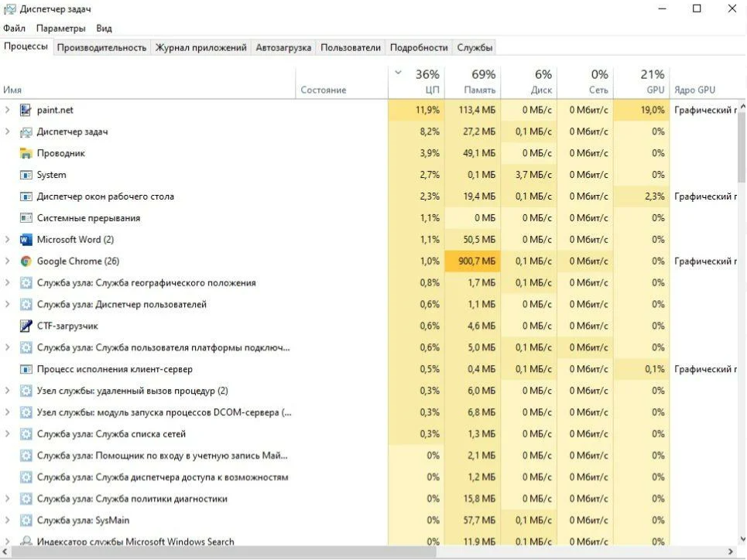Switch to Журнал приложений tab

[x=201, y=48]
